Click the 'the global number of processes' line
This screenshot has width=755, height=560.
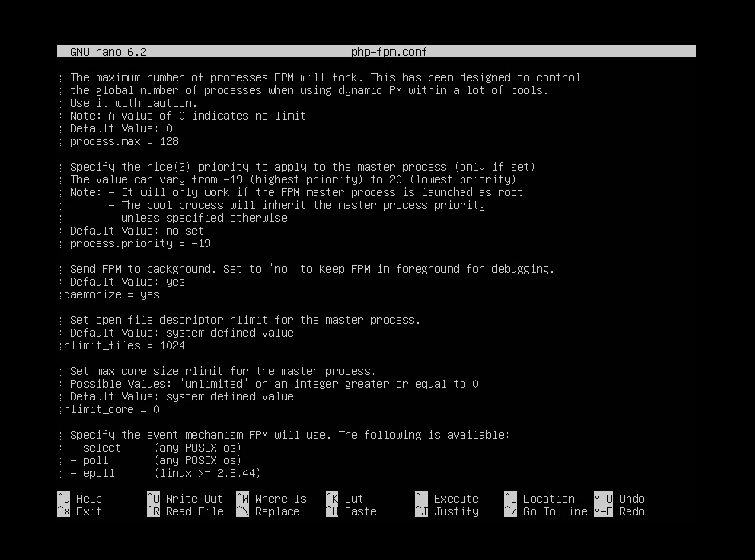pyautogui.click(x=303, y=90)
